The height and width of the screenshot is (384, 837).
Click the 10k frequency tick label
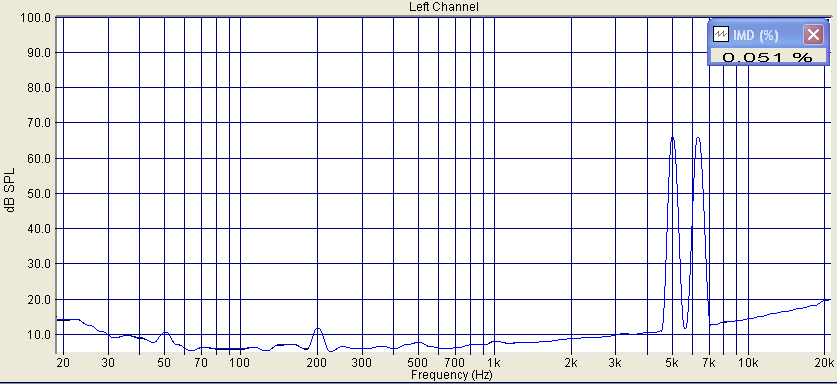[x=748, y=364]
